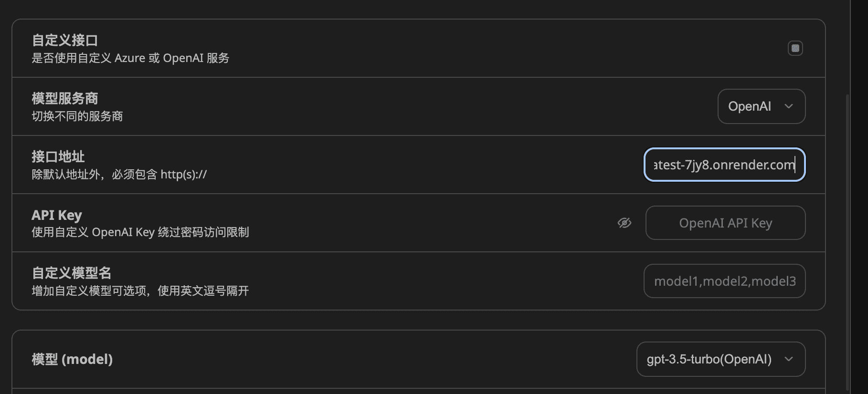Click the 切换不同的服务商 description text
868x394 pixels.
tap(77, 116)
